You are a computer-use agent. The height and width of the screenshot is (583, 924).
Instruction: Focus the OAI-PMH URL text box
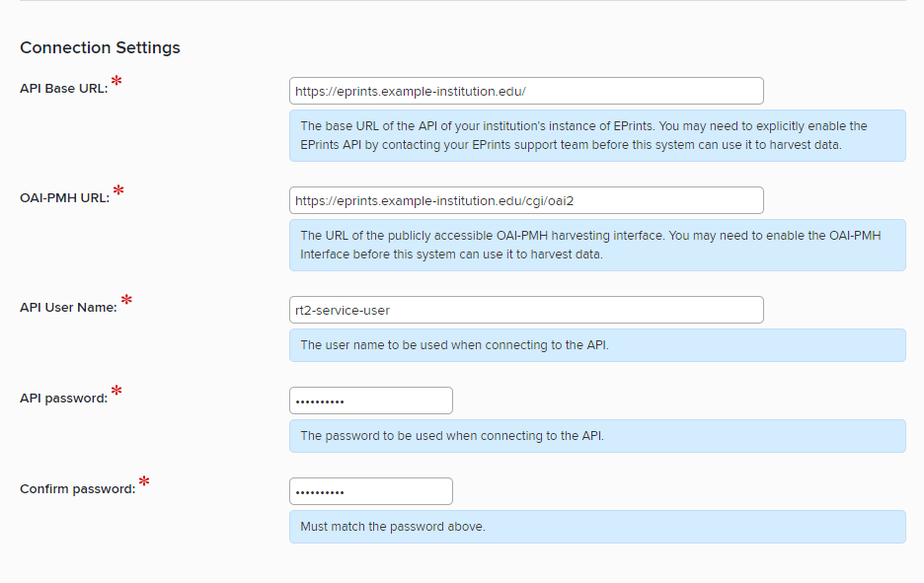tap(526, 200)
